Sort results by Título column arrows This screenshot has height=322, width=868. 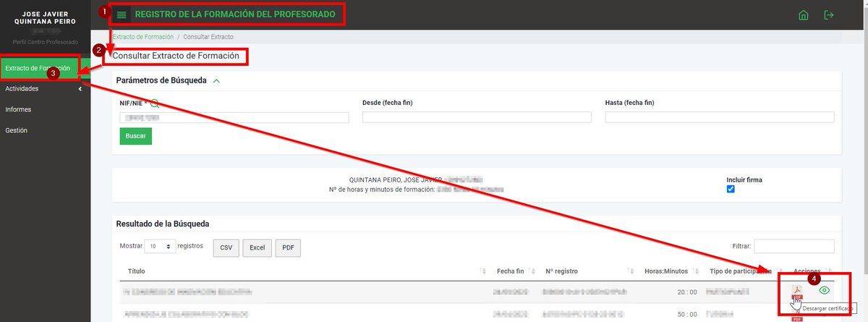pyautogui.click(x=483, y=271)
